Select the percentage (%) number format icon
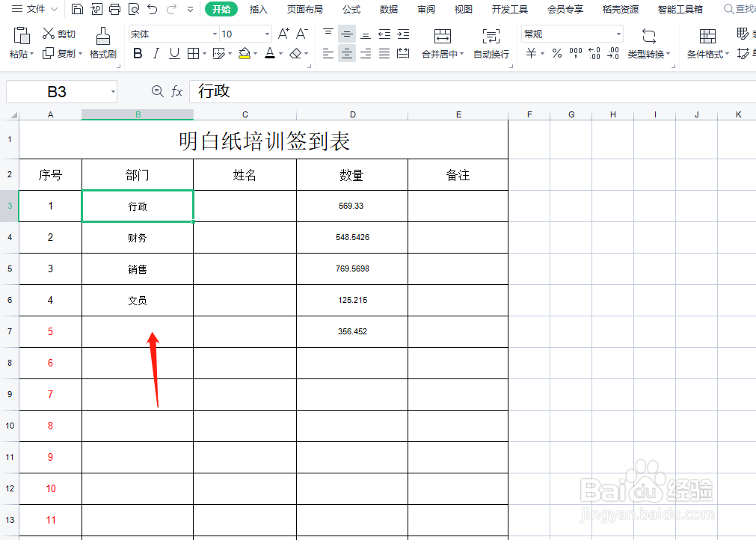The width and height of the screenshot is (756, 540). 557,53
